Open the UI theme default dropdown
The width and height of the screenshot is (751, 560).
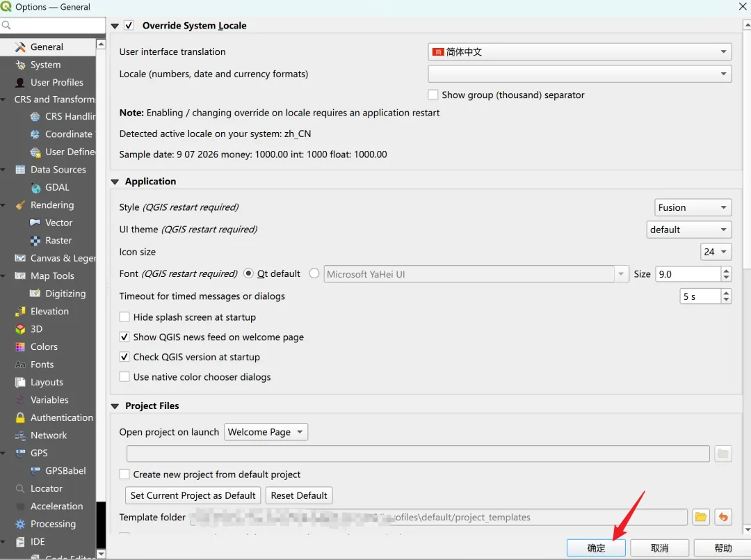click(688, 230)
